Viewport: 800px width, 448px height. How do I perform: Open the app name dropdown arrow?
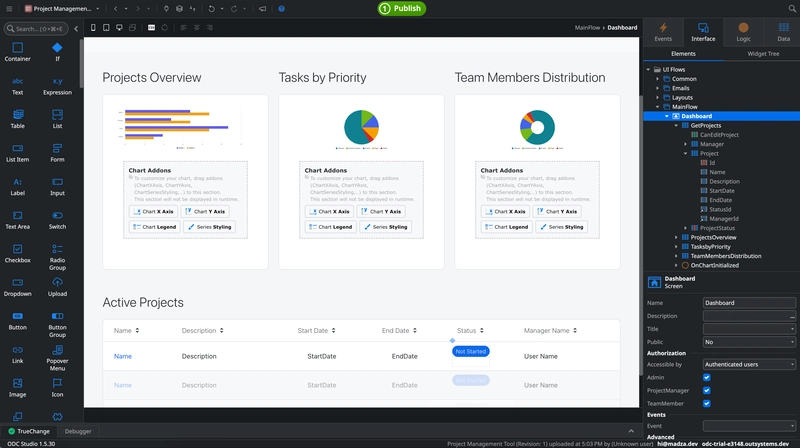point(97,9)
